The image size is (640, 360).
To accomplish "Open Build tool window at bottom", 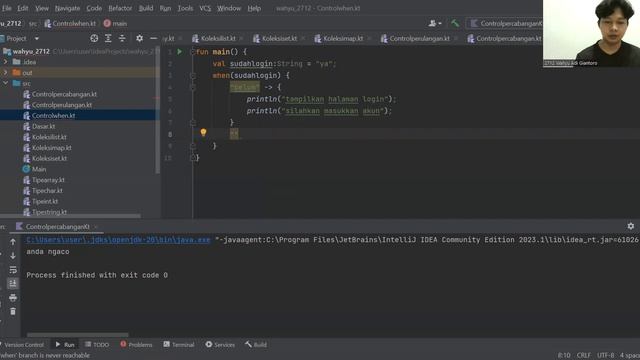I will [256, 345].
